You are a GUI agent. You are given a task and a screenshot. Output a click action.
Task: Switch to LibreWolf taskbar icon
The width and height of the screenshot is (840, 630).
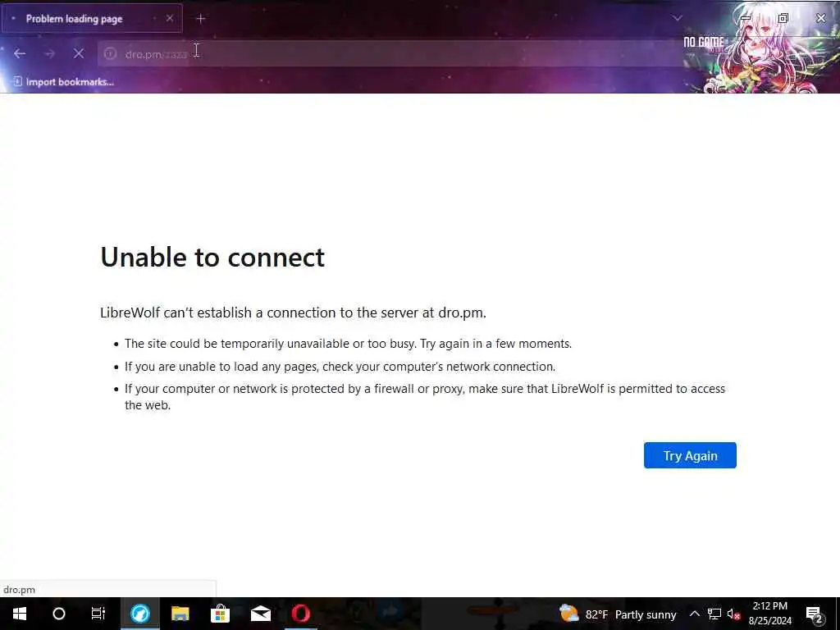[139, 614]
